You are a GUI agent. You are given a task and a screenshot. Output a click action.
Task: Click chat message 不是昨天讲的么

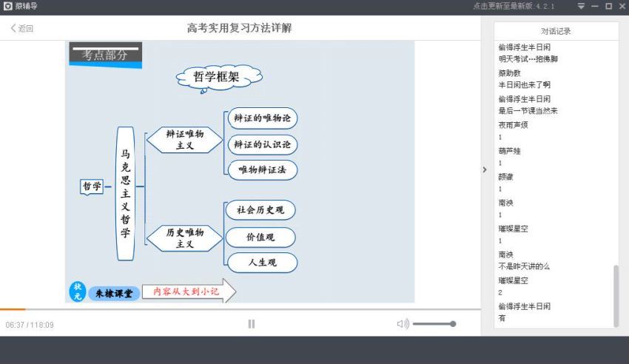pyautogui.click(x=524, y=266)
